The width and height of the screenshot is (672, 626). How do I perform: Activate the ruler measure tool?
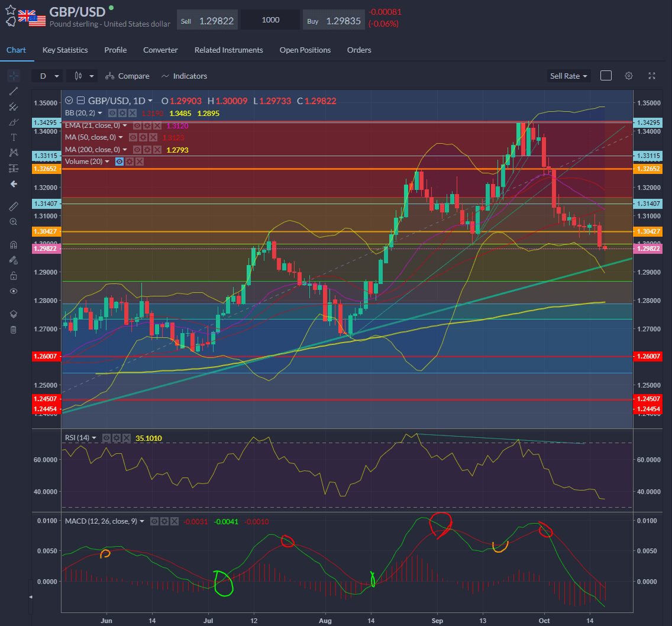tap(14, 206)
